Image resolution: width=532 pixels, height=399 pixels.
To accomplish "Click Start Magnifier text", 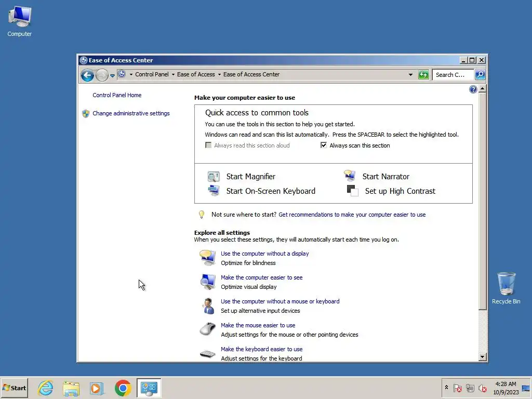I will pos(251,177).
